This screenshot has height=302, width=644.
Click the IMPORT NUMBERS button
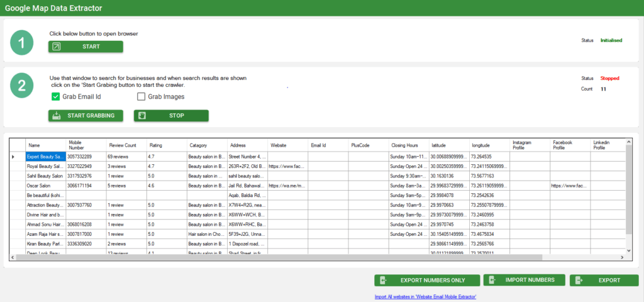click(524, 280)
